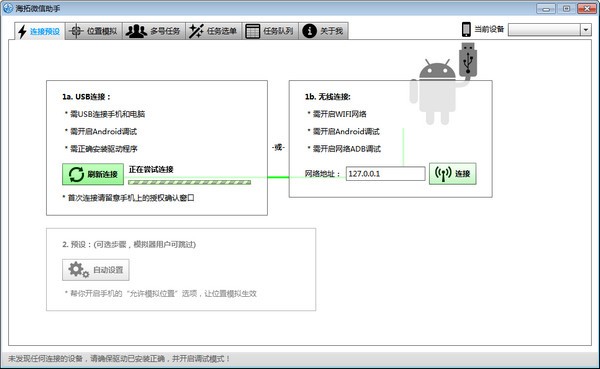Click the connection progress bar
This screenshot has height=369, width=600.
pos(189,182)
